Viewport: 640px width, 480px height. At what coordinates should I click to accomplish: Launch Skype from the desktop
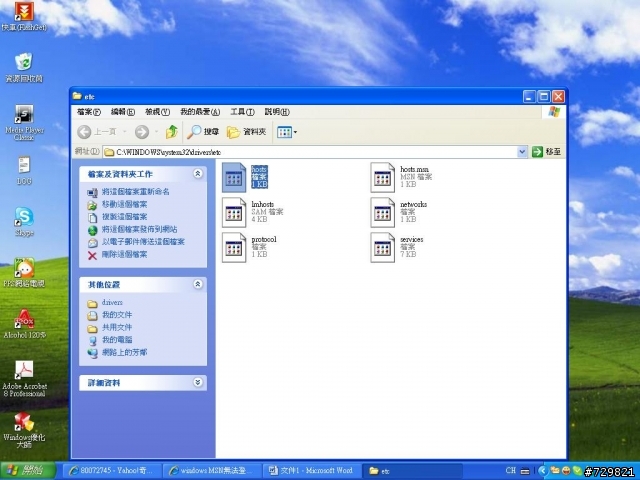(x=24, y=222)
